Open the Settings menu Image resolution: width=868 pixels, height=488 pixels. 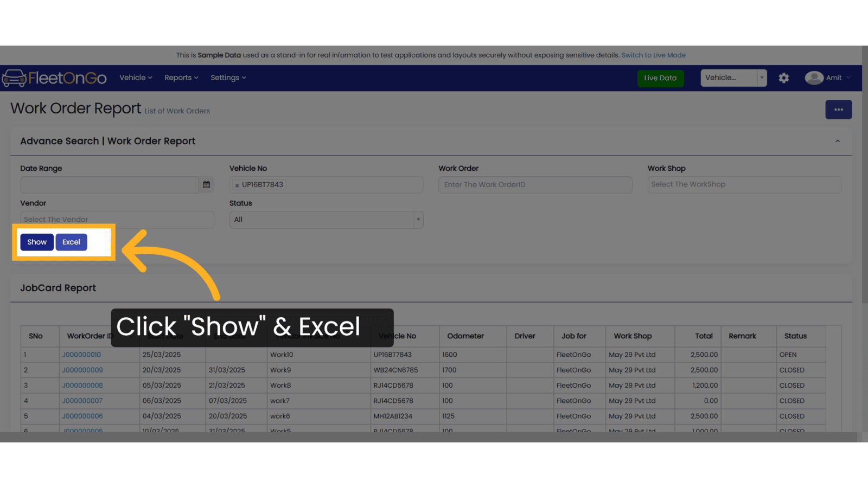click(228, 78)
